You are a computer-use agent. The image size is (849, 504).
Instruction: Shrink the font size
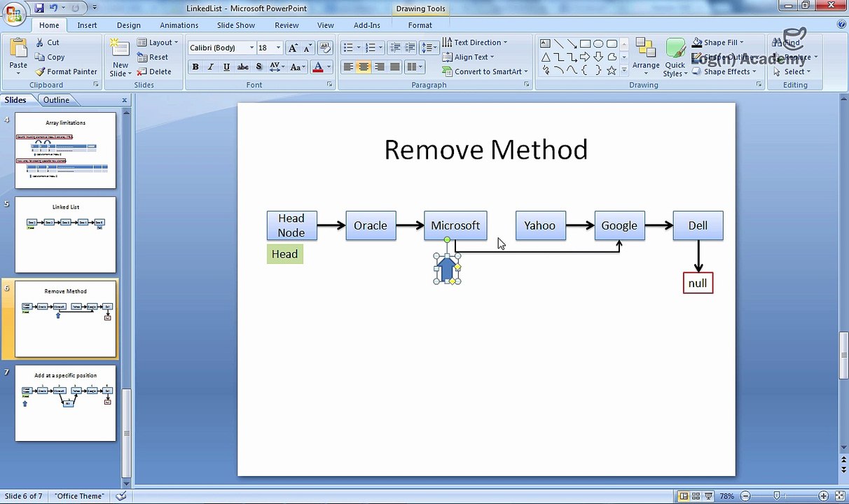308,48
